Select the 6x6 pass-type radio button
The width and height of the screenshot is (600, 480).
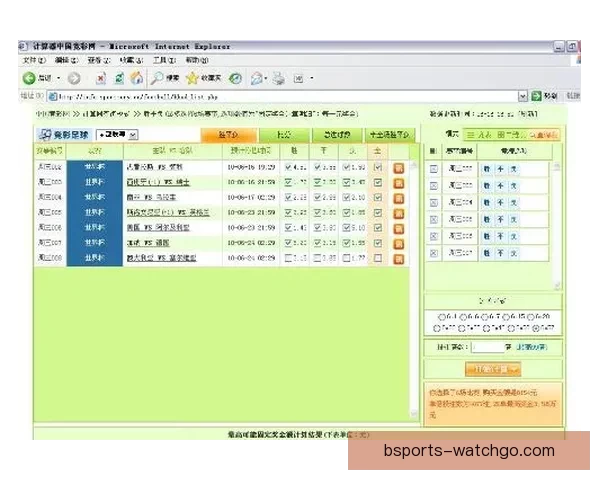463,317
